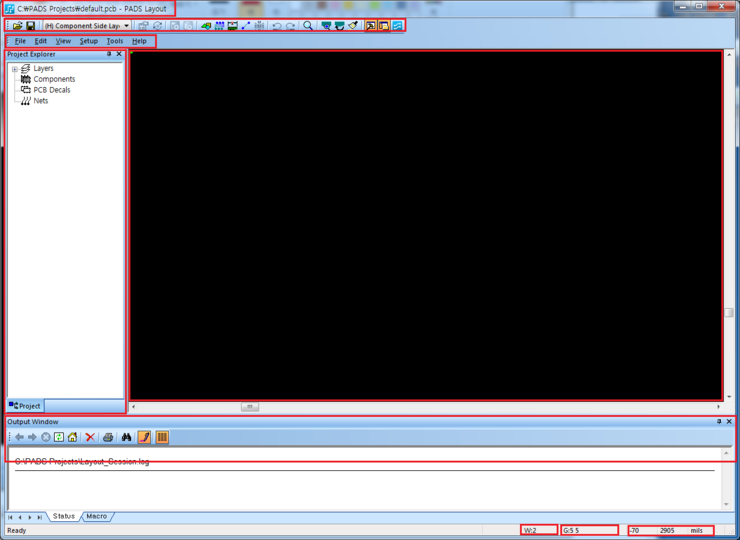Open the Layout_Session.log link
Viewport: 740px width, 540px height.
pyautogui.click(x=82, y=461)
